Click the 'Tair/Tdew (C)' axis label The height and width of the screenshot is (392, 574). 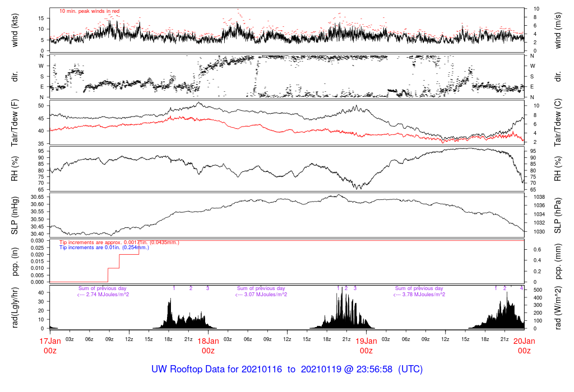[x=558, y=123]
